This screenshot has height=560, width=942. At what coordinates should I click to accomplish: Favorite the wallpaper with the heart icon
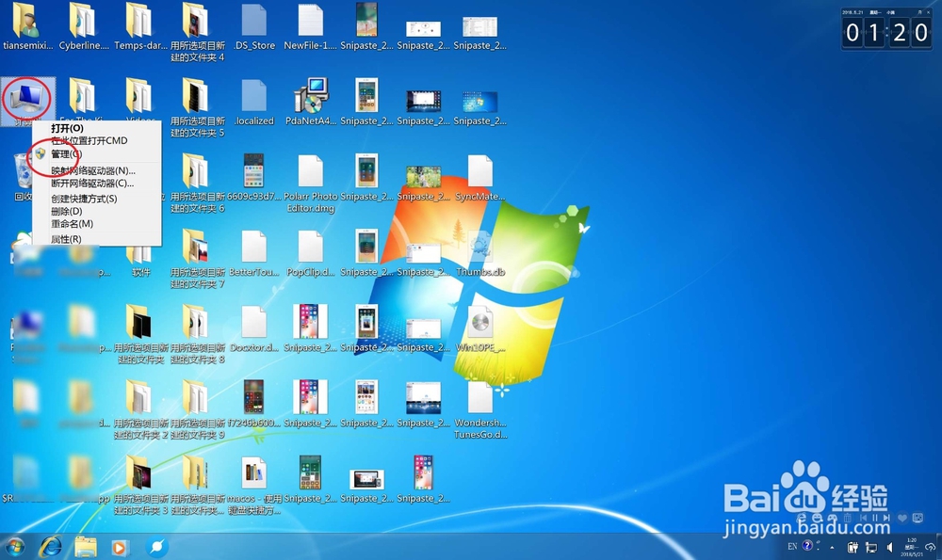[x=902, y=518]
